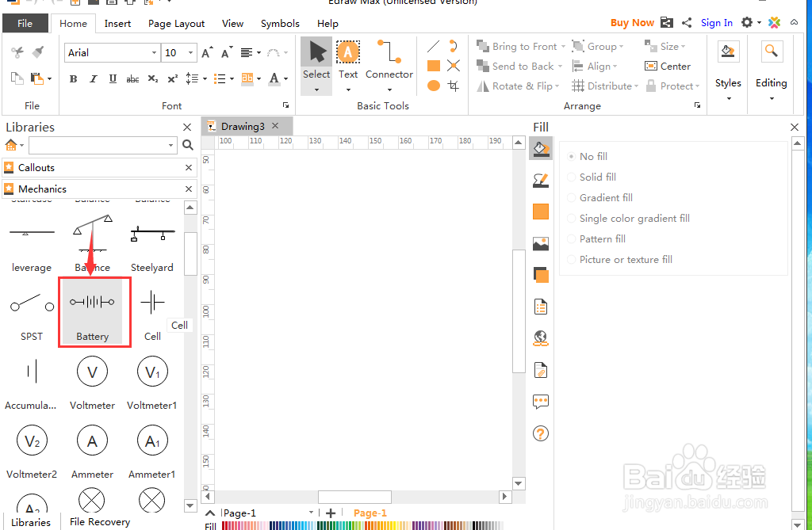Screen dimensions: 812x530
Task: Select the No fill option
Action: point(588,156)
